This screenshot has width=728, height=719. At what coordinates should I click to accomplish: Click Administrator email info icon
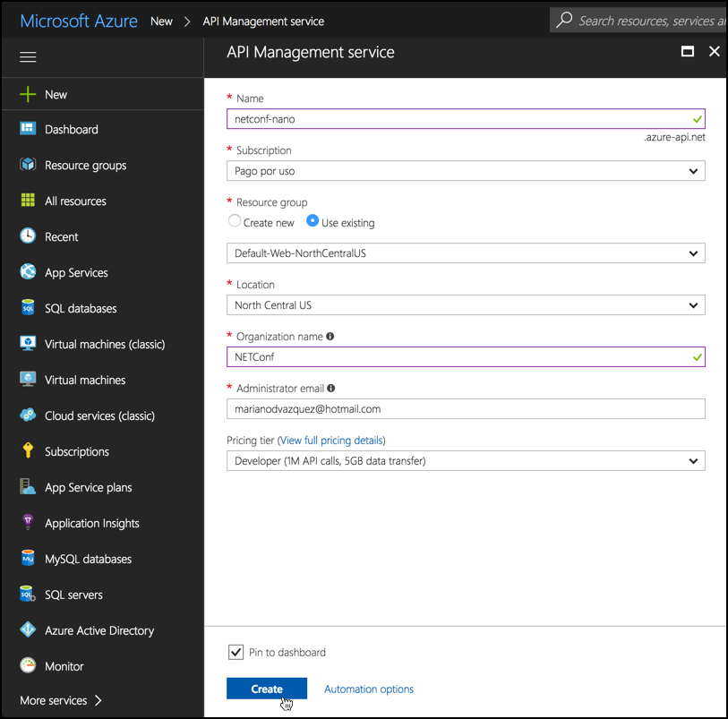pyautogui.click(x=331, y=388)
